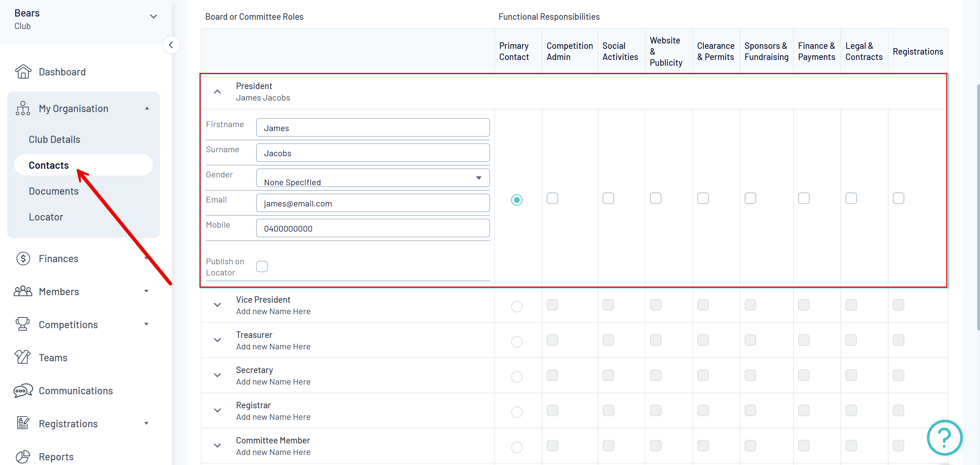Click the Finances dollar icon
This screenshot has width=980, height=465.
click(x=23, y=259)
